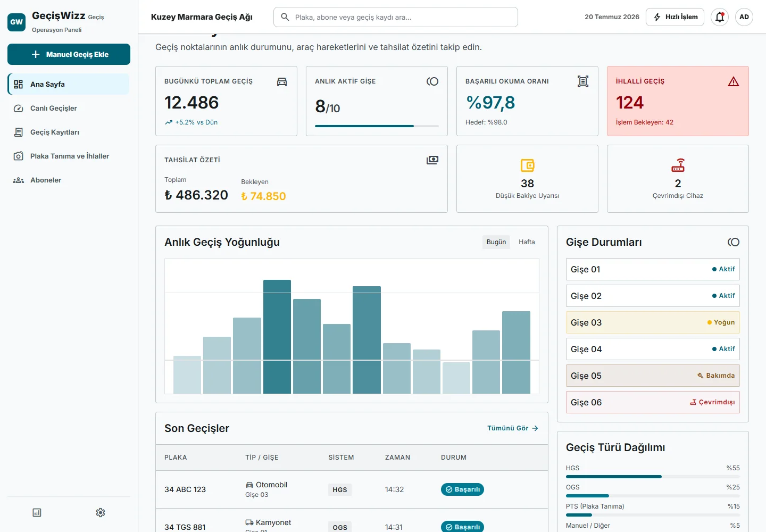
Task: Open the notifications bell
Action: point(720,17)
